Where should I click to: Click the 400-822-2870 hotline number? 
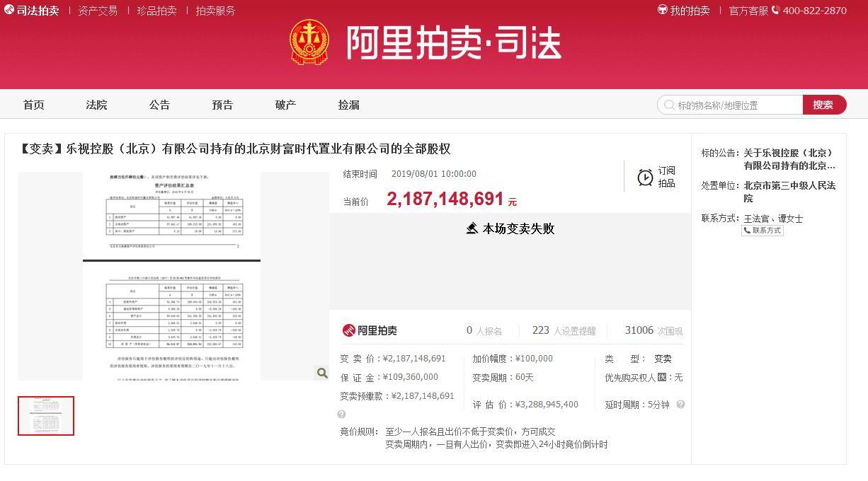[815, 11]
